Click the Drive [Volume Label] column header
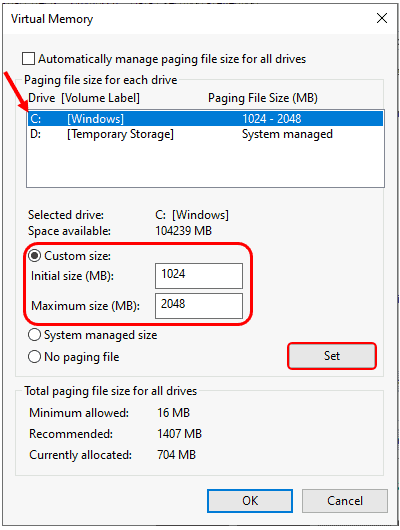400x530 pixels. tap(84, 98)
